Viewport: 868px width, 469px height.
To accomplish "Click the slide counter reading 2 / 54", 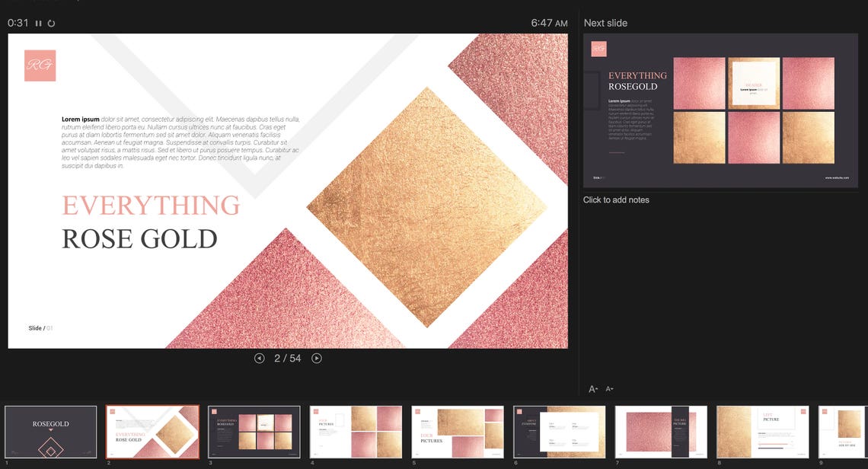I will pos(289,358).
